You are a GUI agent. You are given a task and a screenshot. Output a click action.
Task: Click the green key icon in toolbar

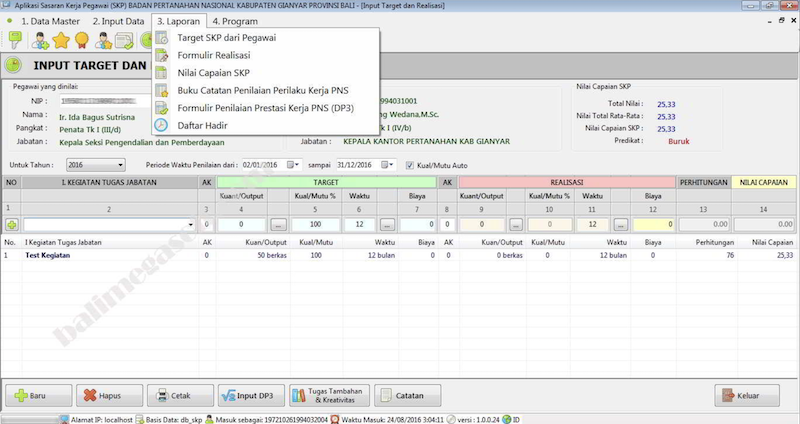point(16,41)
